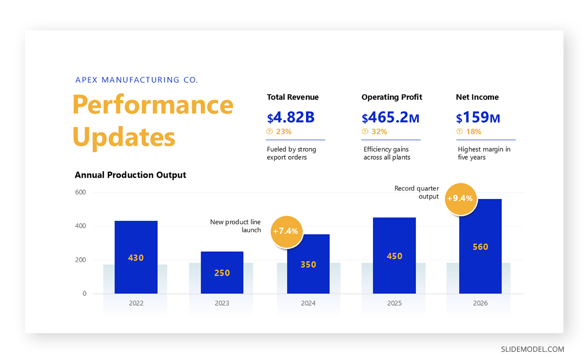This screenshot has width=588, height=364.
Task: Click the 200 y-axis value
Action: click(x=80, y=260)
